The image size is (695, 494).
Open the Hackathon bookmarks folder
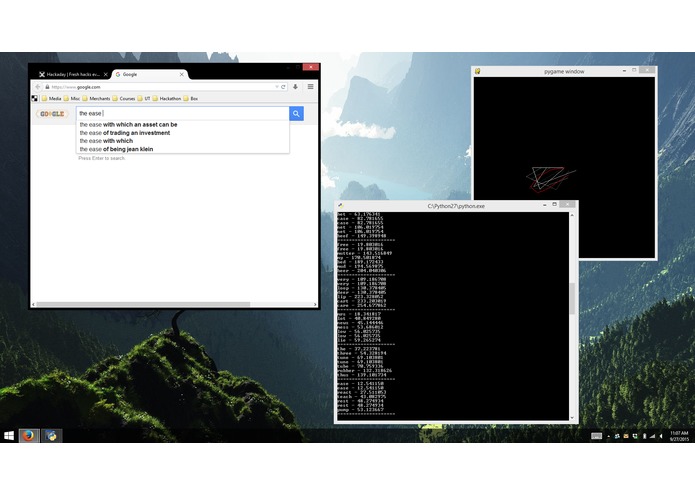coord(167,98)
